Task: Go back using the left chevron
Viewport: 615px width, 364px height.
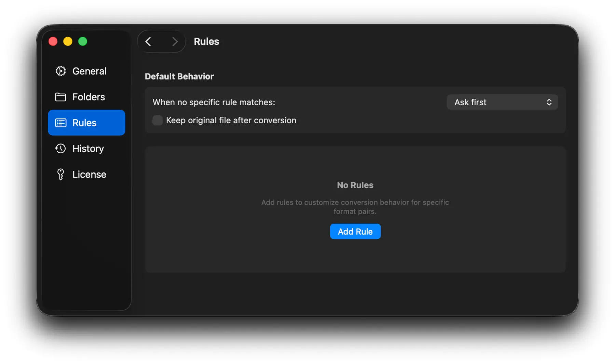Action: click(x=148, y=42)
